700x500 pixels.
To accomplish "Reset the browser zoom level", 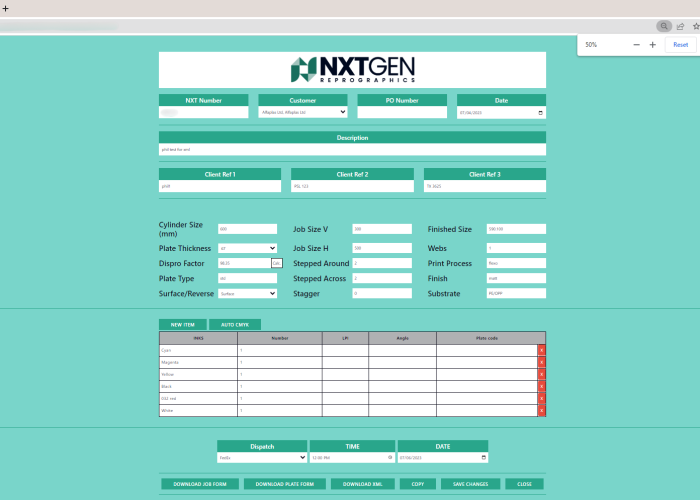I will (x=680, y=45).
